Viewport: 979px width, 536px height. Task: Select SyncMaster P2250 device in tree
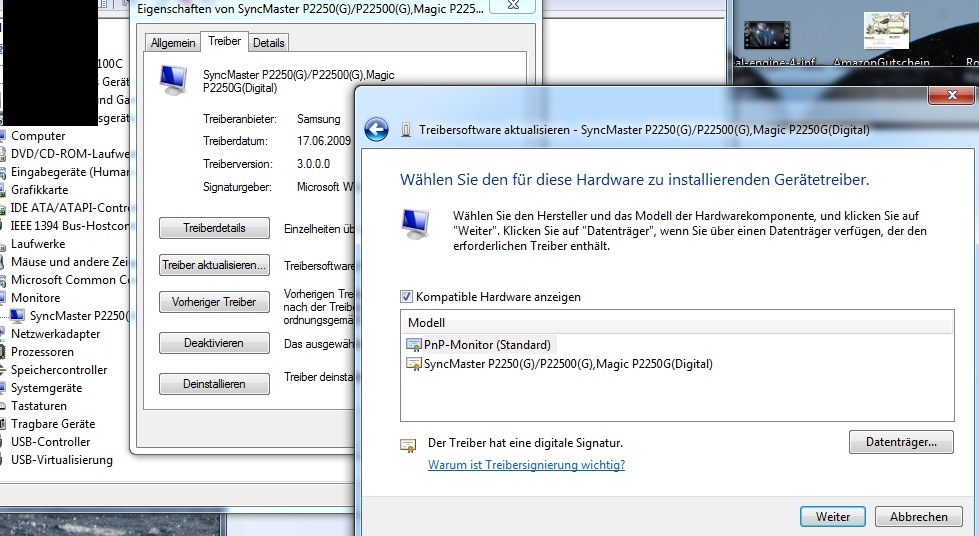coord(79,316)
